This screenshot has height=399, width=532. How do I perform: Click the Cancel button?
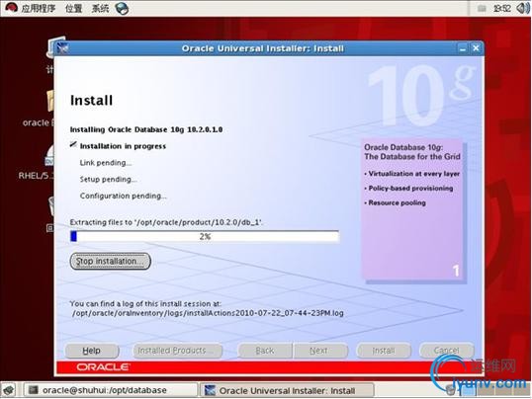point(447,351)
